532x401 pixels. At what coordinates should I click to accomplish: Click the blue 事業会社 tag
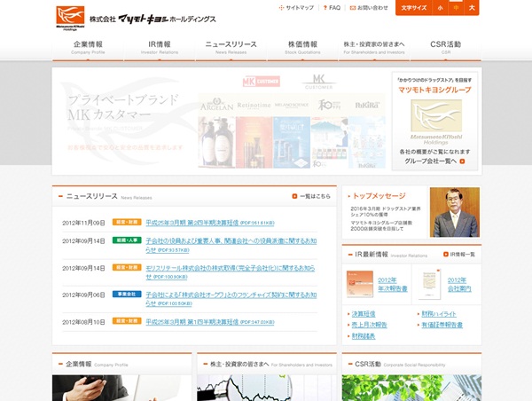pyautogui.click(x=127, y=294)
